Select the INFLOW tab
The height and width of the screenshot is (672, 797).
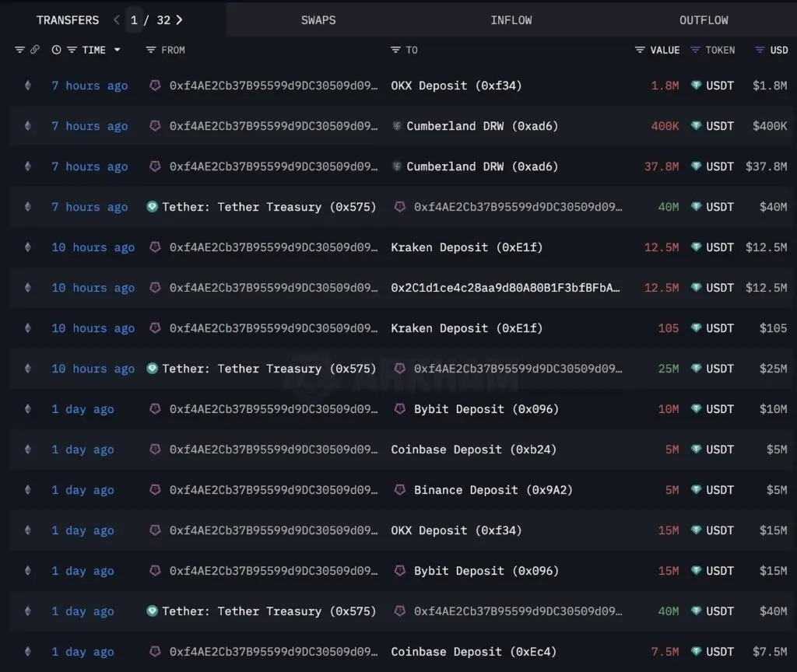511,19
